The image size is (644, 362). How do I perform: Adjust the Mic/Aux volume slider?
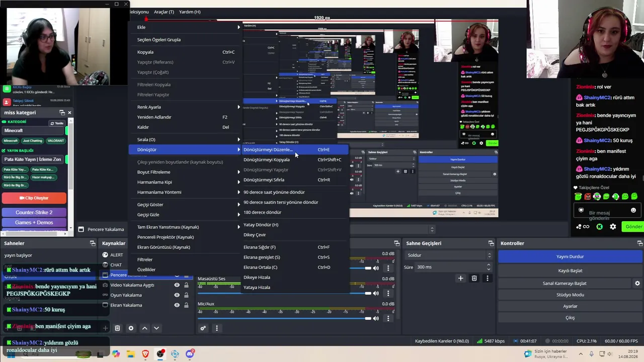click(x=285, y=318)
